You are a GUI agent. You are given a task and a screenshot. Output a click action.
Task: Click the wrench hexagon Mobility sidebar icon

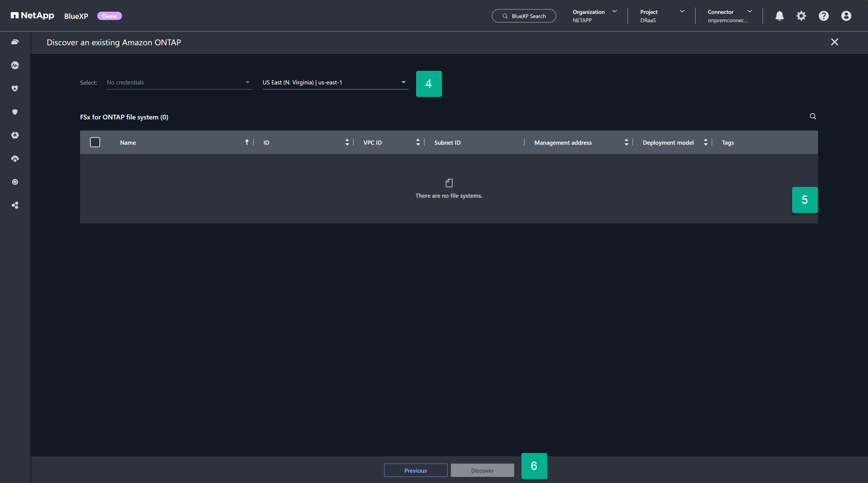click(15, 135)
